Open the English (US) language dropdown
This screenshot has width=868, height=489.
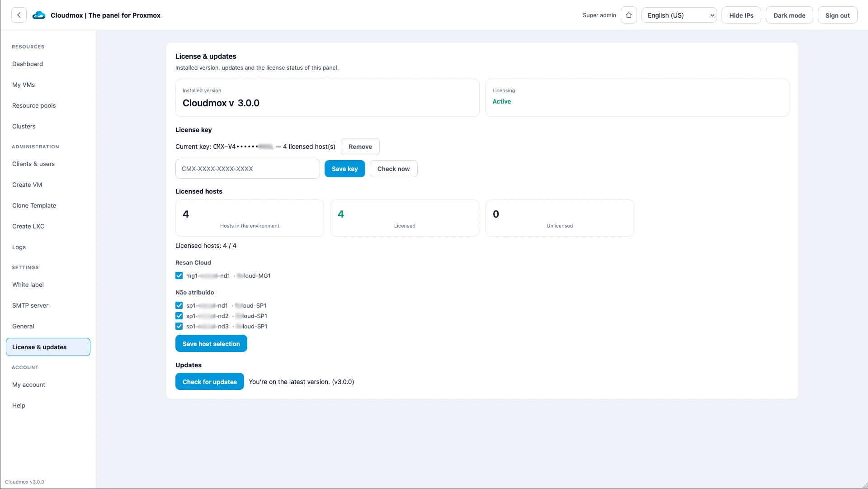click(679, 15)
